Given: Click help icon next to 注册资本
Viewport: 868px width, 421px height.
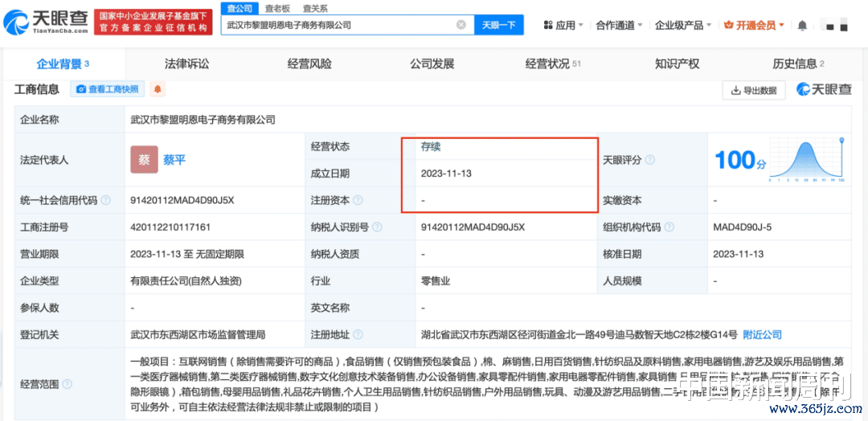Looking at the screenshot, I should click(x=358, y=200).
